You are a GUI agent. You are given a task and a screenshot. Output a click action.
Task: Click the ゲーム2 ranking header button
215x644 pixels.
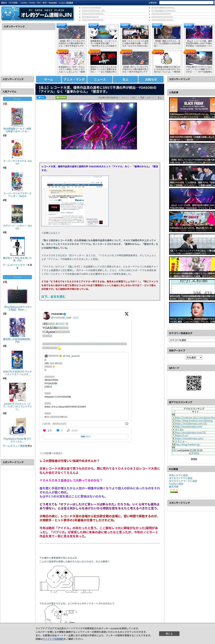(17, 277)
